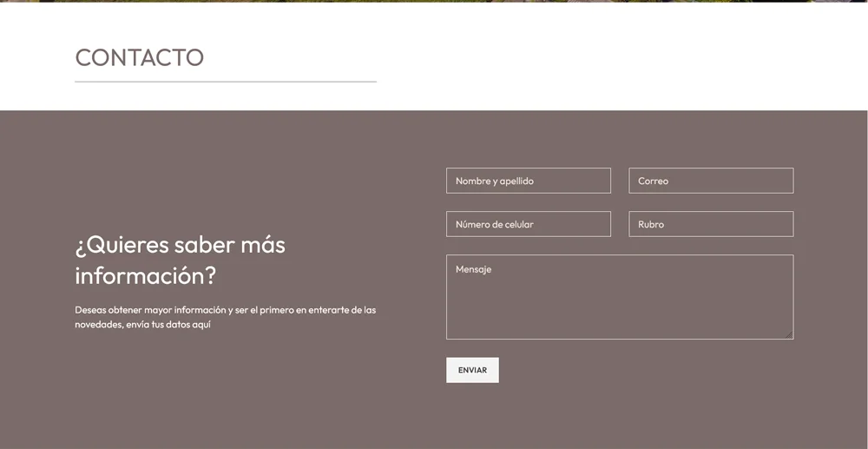Click the "Rubro" placeholder label
This screenshot has width=868, height=449.
[650, 225]
